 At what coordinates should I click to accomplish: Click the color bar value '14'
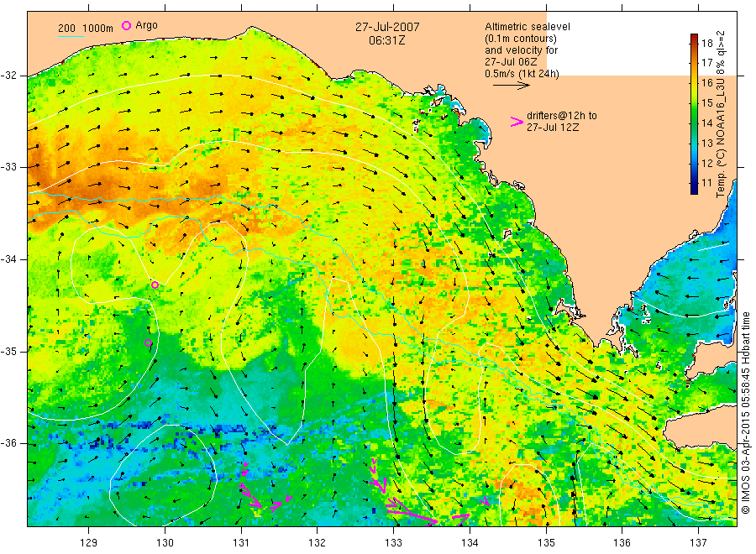pyautogui.click(x=706, y=123)
